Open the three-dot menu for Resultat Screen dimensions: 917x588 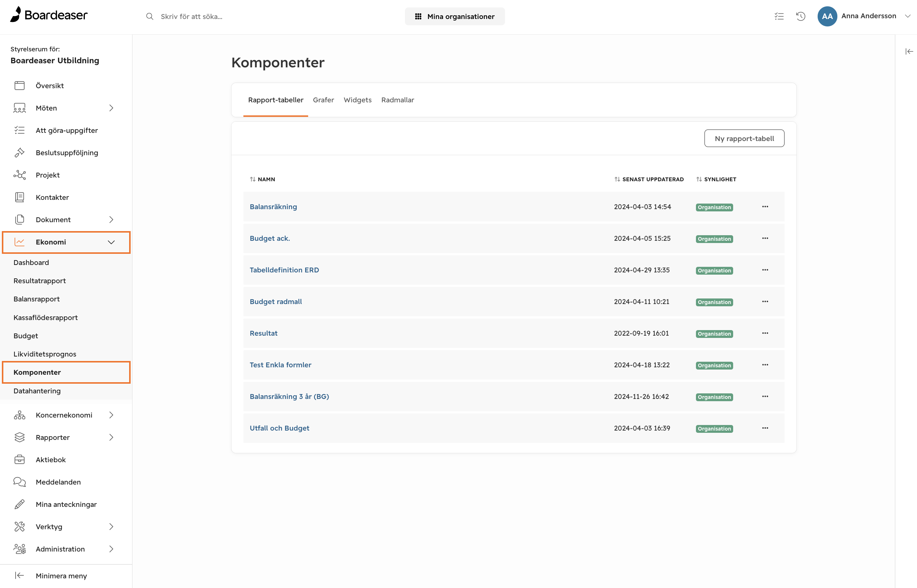(765, 333)
